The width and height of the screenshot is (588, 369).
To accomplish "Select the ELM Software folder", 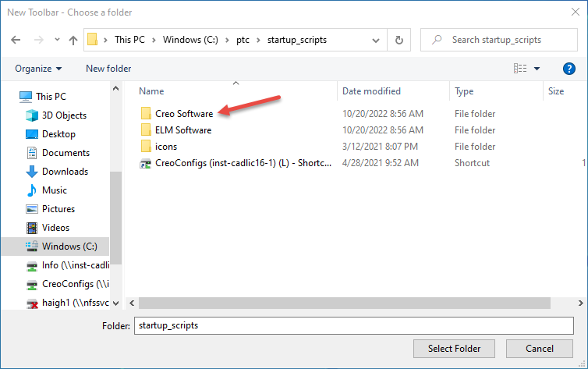I will [183, 130].
